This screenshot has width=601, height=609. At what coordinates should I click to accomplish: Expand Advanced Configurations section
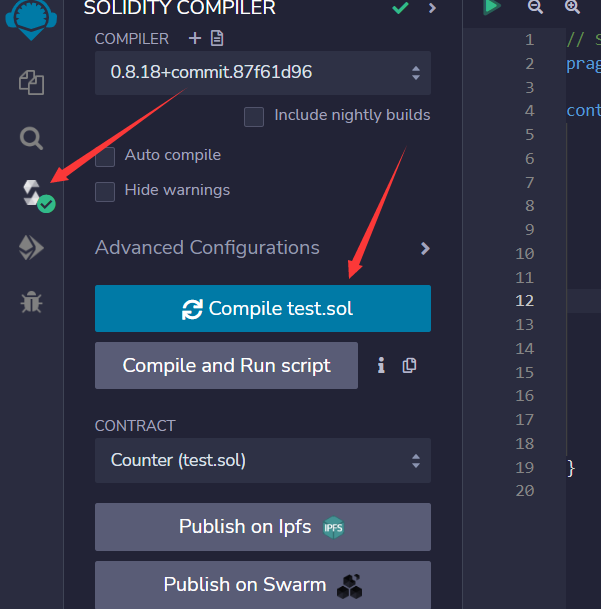click(263, 248)
